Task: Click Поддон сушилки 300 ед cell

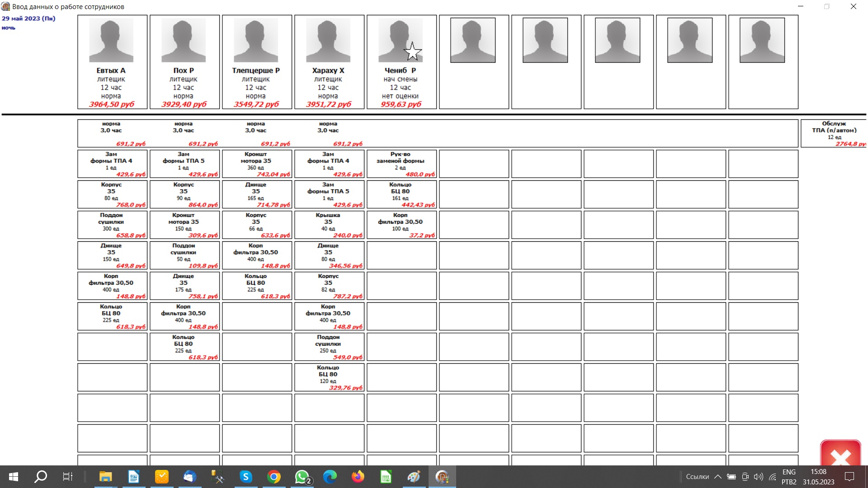Action: point(112,225)
